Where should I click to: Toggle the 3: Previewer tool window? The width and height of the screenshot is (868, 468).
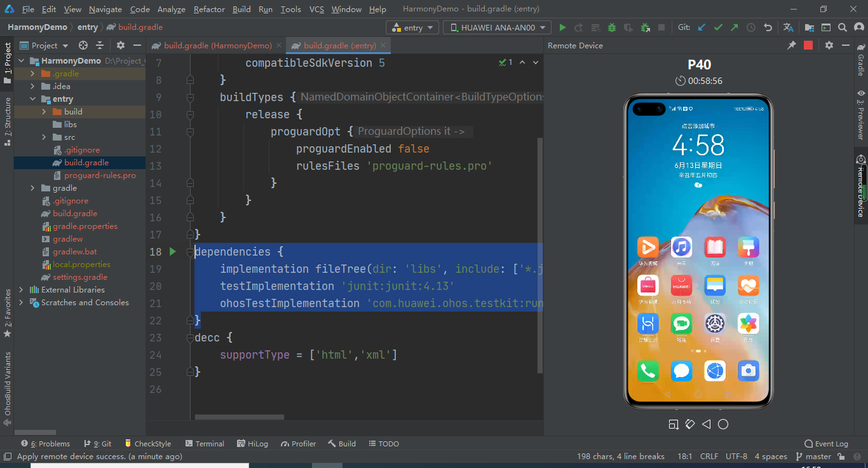pos(861,114)
